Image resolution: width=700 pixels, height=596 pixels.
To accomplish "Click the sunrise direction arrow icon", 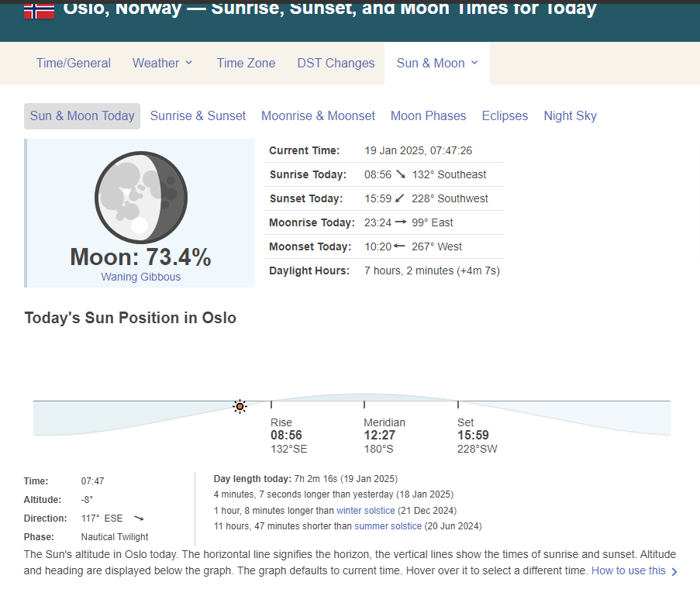I will [401, 174].
